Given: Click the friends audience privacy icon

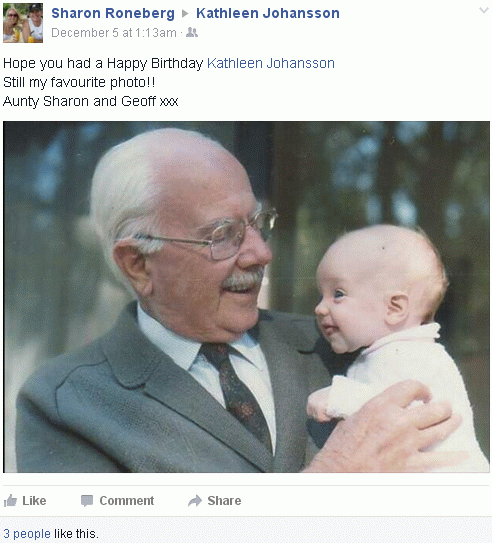Looking at the screenshot, I should [192, 33].
